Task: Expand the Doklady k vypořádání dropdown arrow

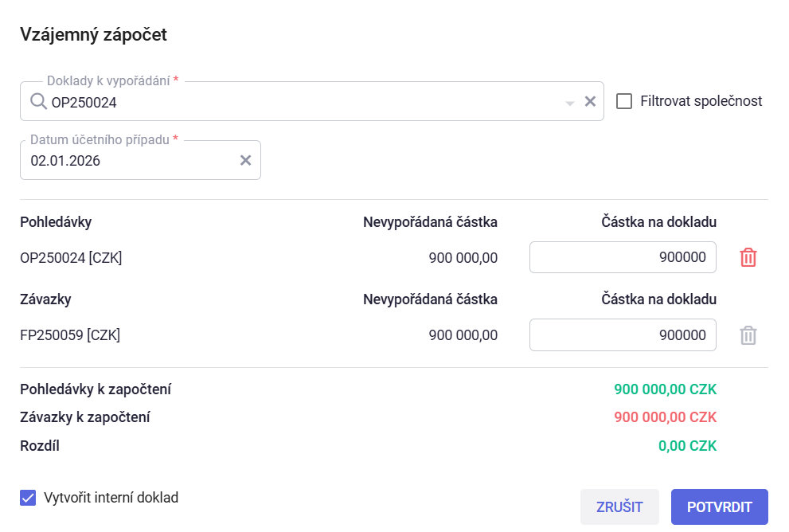Action: pos(569,103)
